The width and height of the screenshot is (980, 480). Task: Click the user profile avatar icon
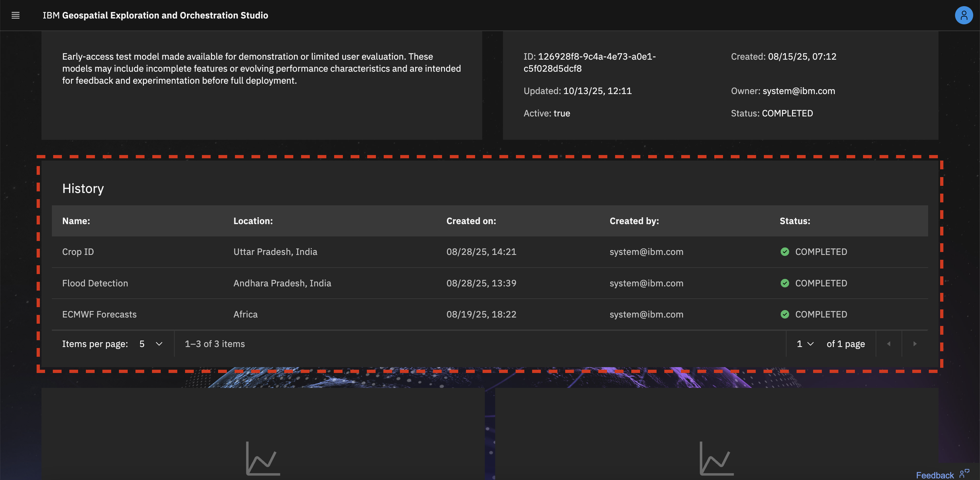click(x=964, y=15)
